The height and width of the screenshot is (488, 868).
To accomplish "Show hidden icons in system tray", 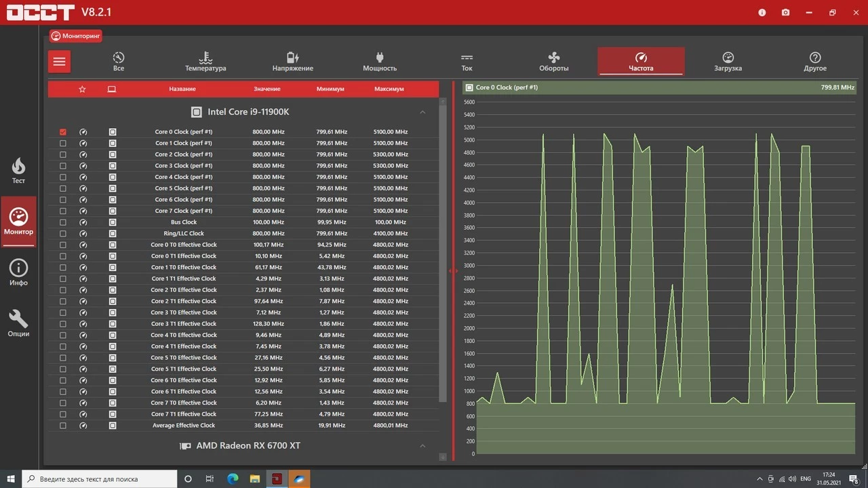I will tap(760, 479).
